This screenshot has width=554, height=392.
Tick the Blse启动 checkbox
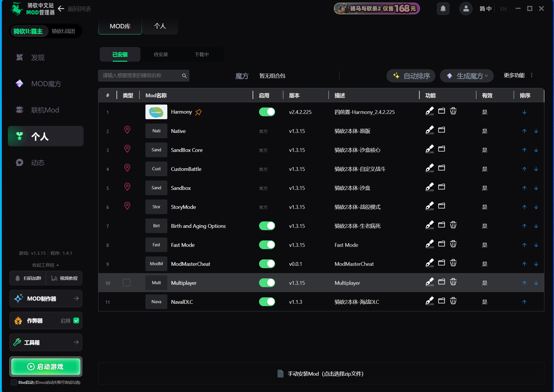point(14,382)
